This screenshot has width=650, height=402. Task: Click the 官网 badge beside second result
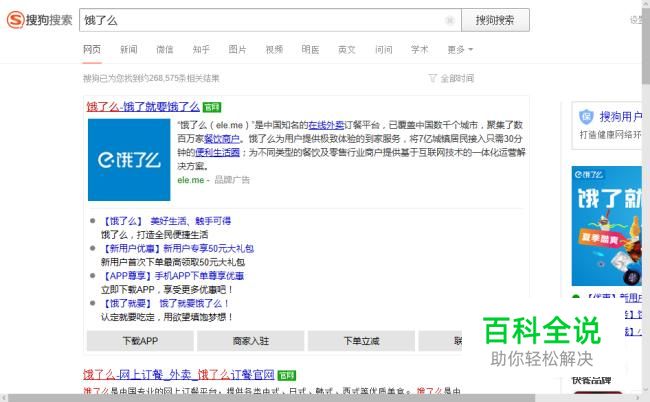[286, 375]
